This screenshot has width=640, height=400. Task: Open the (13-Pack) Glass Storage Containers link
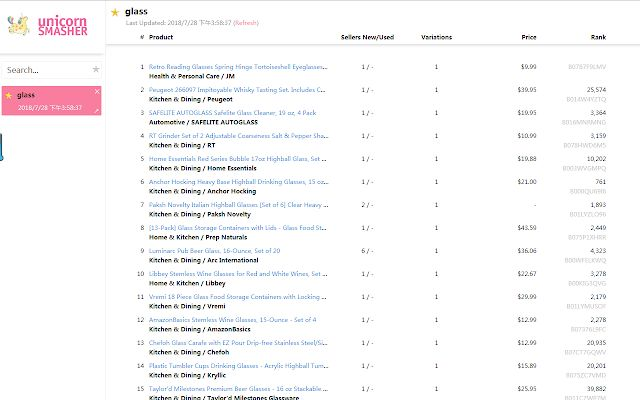(x=238, y=227)
